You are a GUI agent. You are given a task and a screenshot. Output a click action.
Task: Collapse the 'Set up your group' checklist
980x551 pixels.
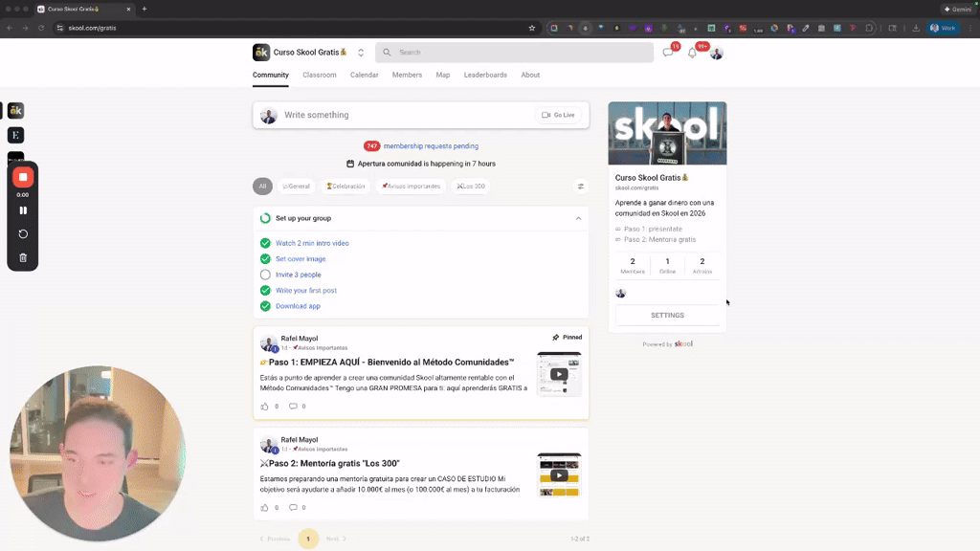[x=578, y=219]
